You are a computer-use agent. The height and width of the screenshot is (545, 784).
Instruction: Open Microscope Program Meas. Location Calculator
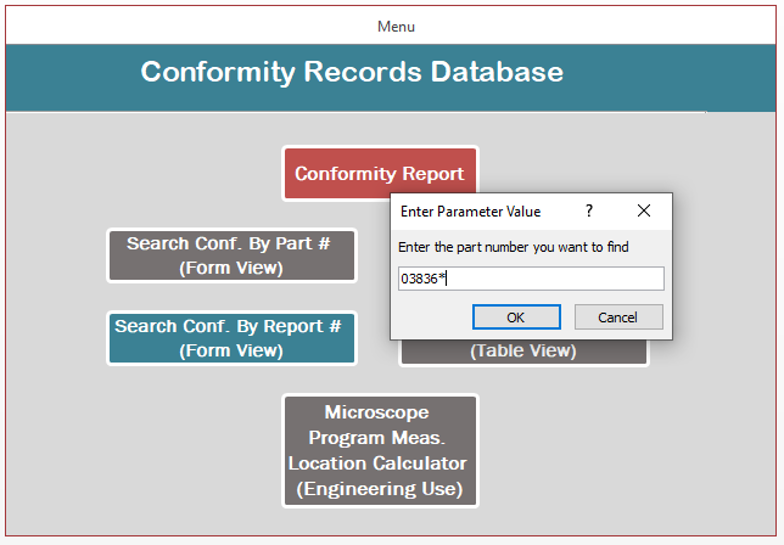pos(379,450)
